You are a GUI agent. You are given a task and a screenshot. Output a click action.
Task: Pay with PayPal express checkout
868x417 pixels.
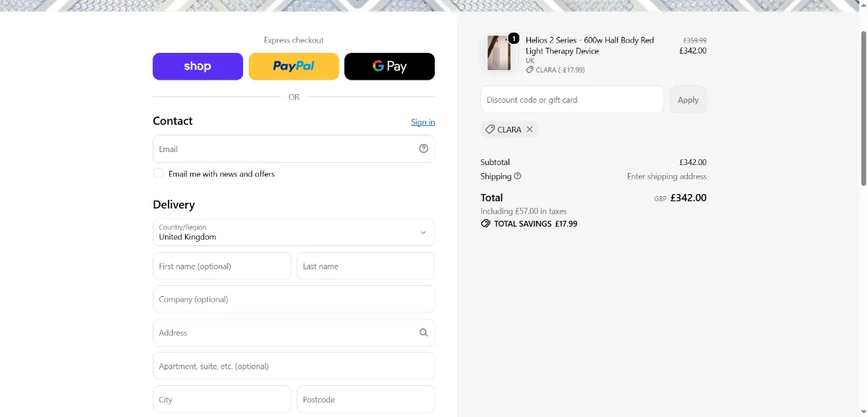(294, 67)
